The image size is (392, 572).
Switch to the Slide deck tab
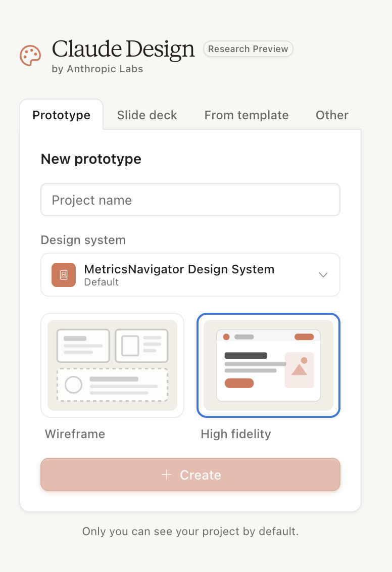click(x=147, y=115)
